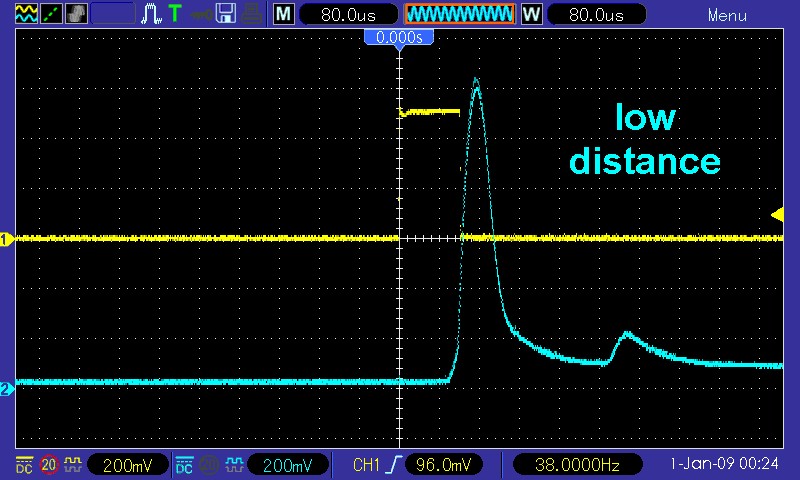Click the cyan channel 2 ground marker
800x480 pixels.
[x=6, y=389]
